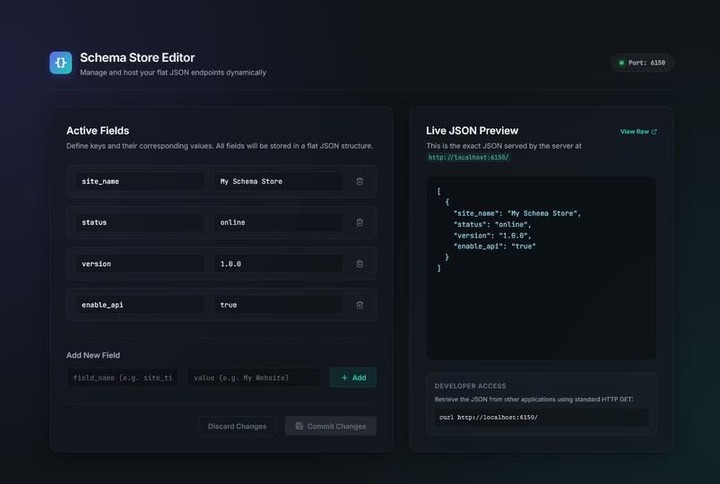The height and width of the screenshot is (484, 720).
Task: Click the curl command code block
Action: click(541, 417)
